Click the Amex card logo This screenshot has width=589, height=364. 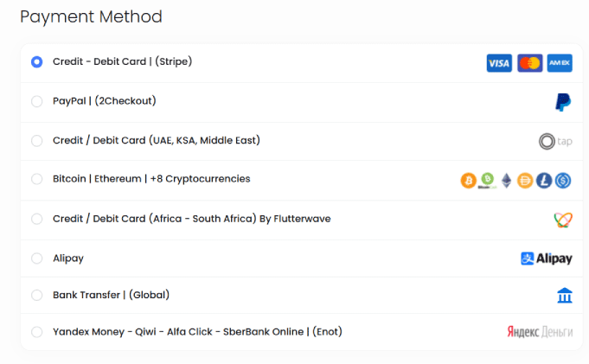560,63
